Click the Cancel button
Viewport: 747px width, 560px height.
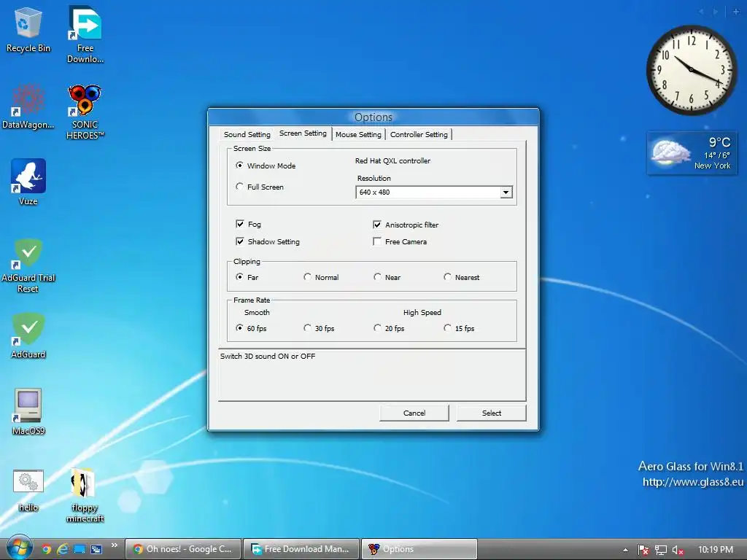point(414,413)
